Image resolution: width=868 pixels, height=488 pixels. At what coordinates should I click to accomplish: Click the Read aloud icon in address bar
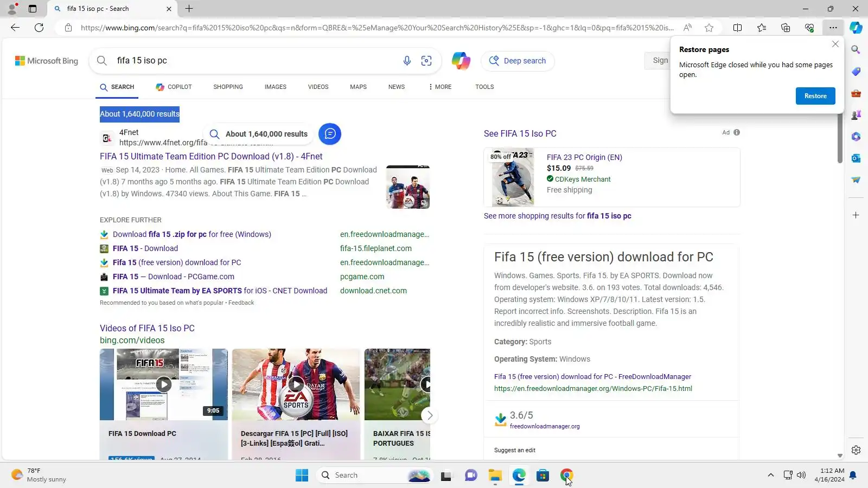click(x=687, y=28)
